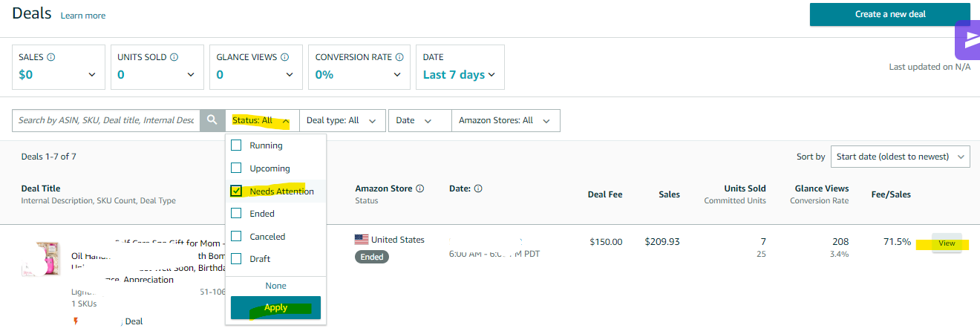The height and width of the screenshot is (331, 980).
Task: Click the Units Sold info icon
Action: [x=174, y=57]
